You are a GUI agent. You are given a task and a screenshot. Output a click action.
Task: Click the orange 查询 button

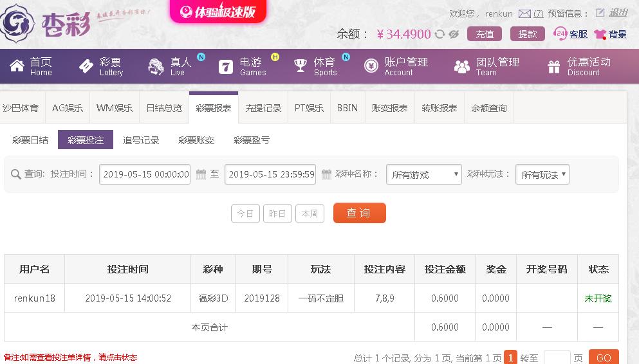(x=360, y=213)
